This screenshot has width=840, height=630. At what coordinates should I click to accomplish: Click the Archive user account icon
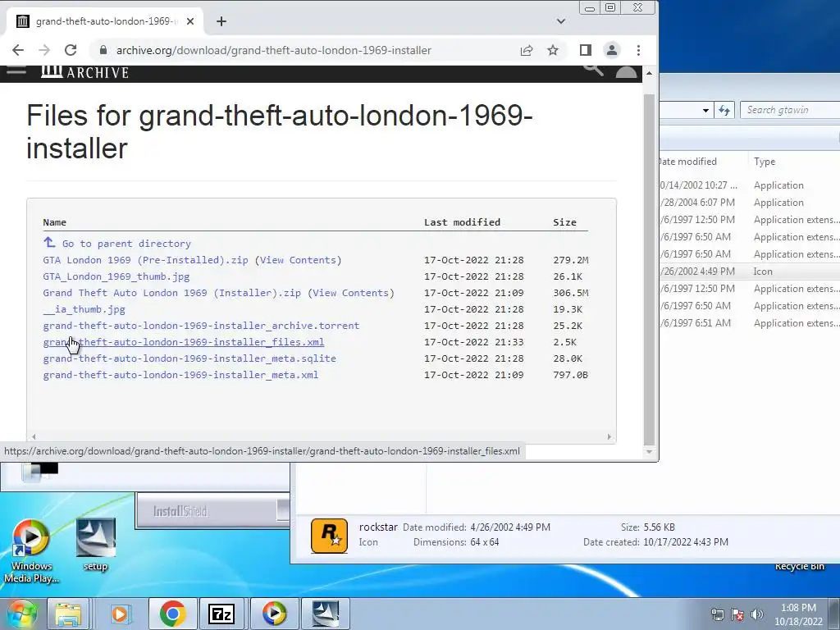(626, 72)
